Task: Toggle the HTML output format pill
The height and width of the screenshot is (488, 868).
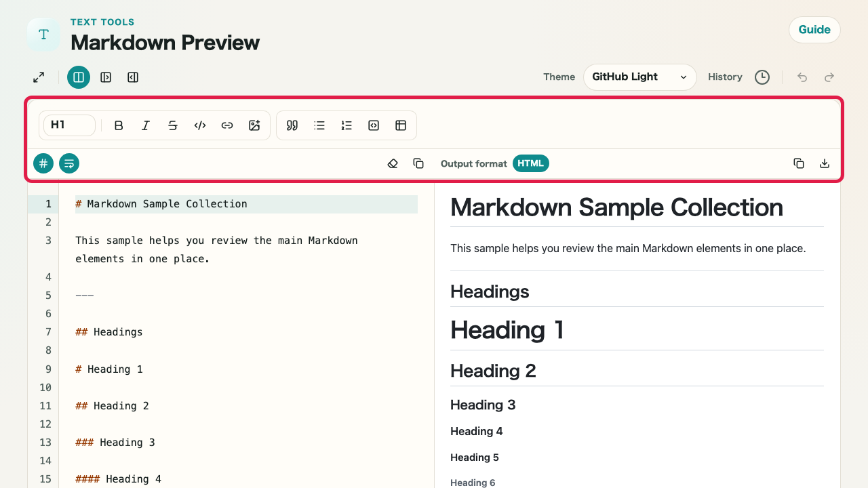Action: pyautogui.click(x=531, y=163)
